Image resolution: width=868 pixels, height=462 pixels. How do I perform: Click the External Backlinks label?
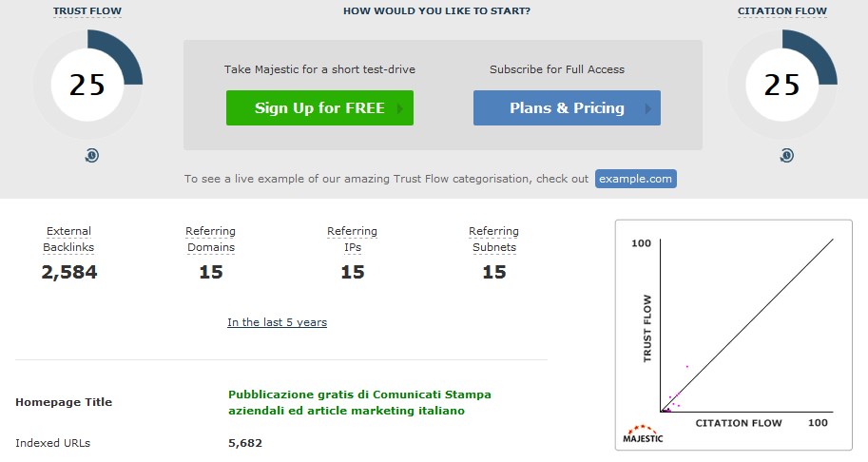(68, 240)
